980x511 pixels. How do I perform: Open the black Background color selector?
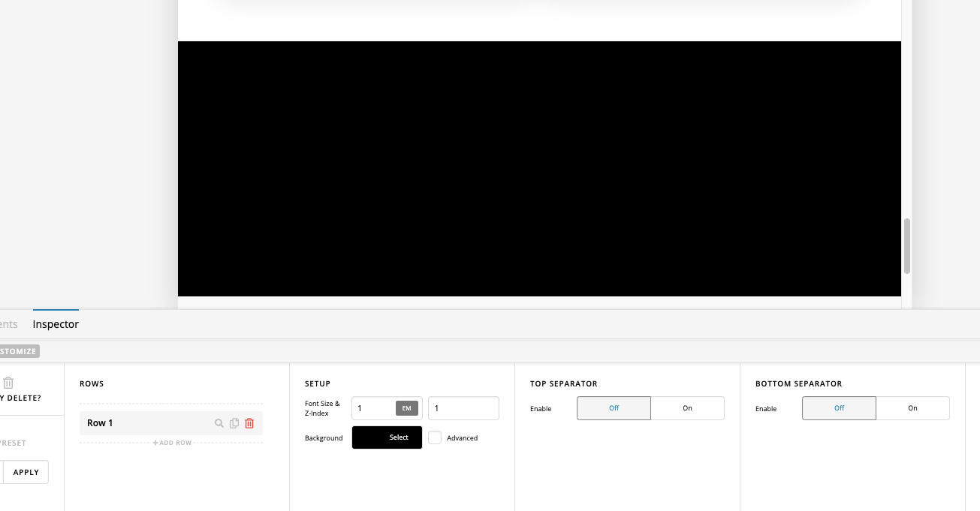[387, 437]
